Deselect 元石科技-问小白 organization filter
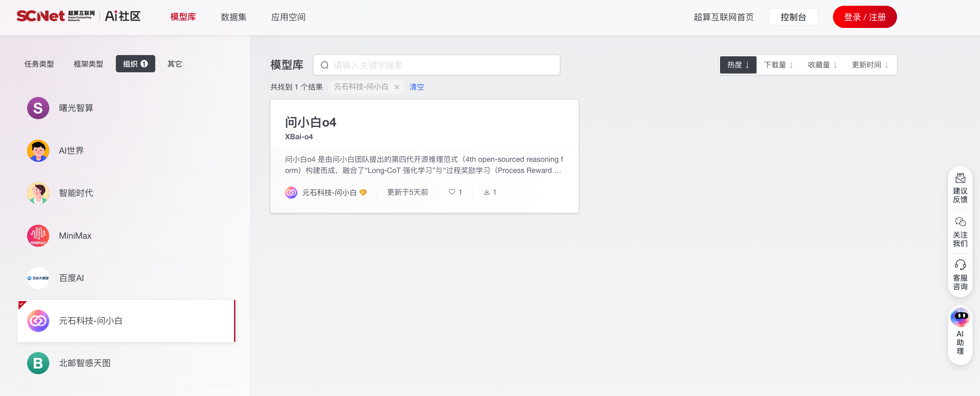Viewport: 980px width, 396px height. pyautogui.click(x=126, y=321)
